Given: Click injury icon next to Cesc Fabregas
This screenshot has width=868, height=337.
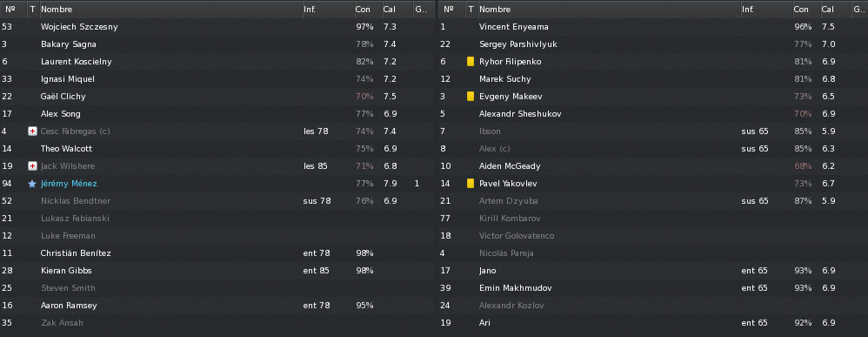Looking at the screenshot, I should (x=32, y=131).
